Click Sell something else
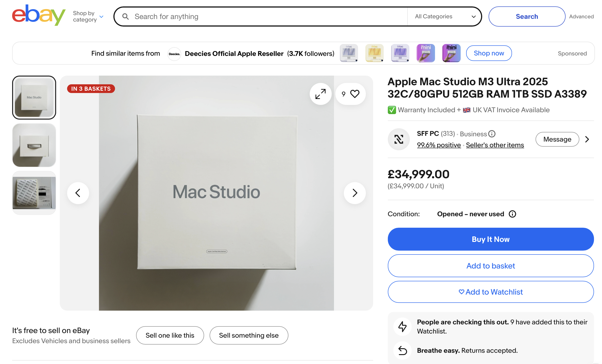 tap(249, 335)
